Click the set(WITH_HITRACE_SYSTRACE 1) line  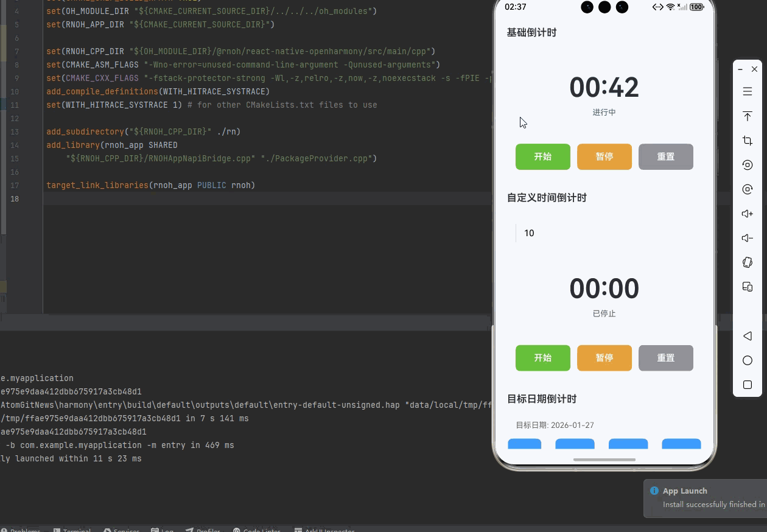[212, 105]
